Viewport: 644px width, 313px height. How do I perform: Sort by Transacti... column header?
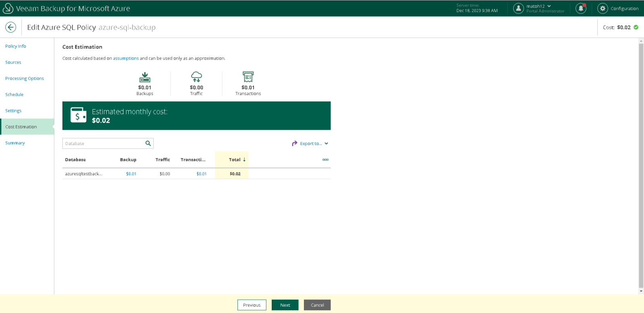193,160
